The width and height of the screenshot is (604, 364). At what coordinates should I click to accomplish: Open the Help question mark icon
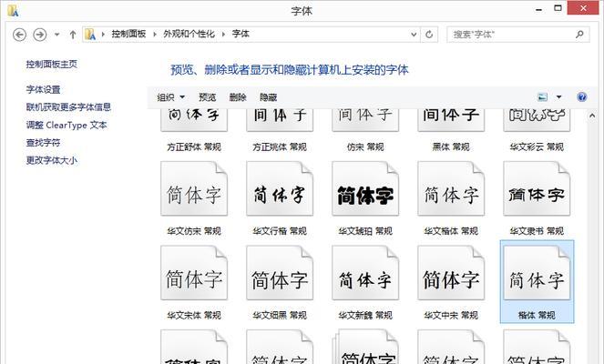(581, 97)
